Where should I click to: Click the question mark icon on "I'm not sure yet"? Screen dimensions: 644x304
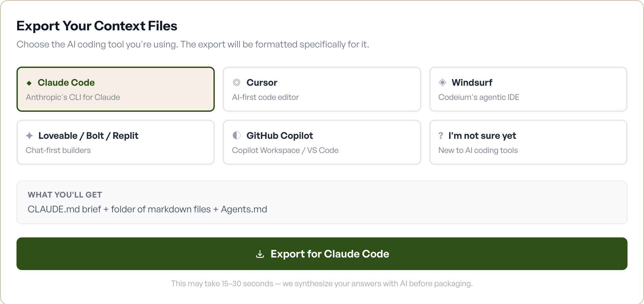click(440, 136)
